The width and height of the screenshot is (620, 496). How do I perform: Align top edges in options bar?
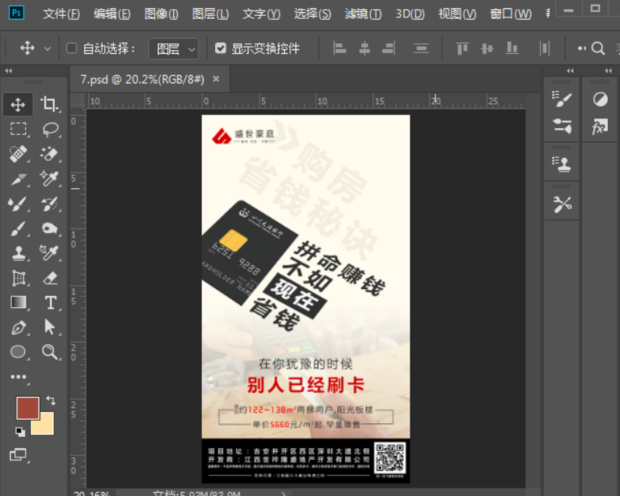[462, 49]
